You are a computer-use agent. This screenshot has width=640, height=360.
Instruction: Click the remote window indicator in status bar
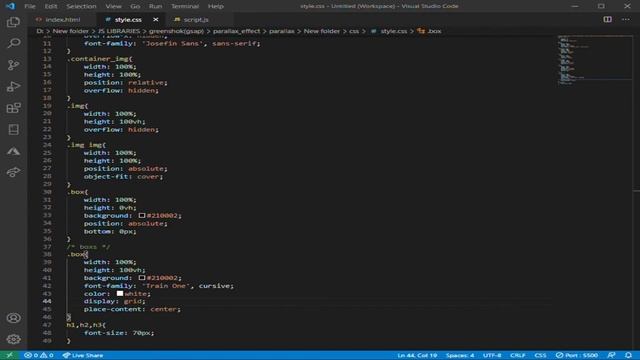(x=9, y=355)
